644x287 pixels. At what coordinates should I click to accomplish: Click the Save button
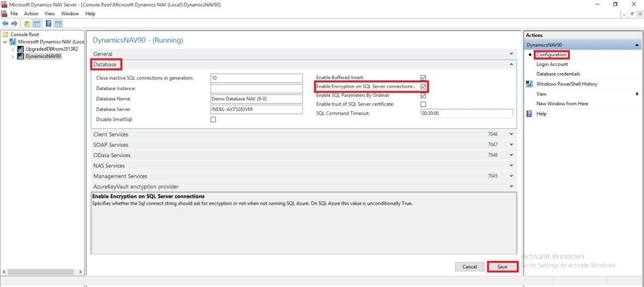(x=502, y=266)
